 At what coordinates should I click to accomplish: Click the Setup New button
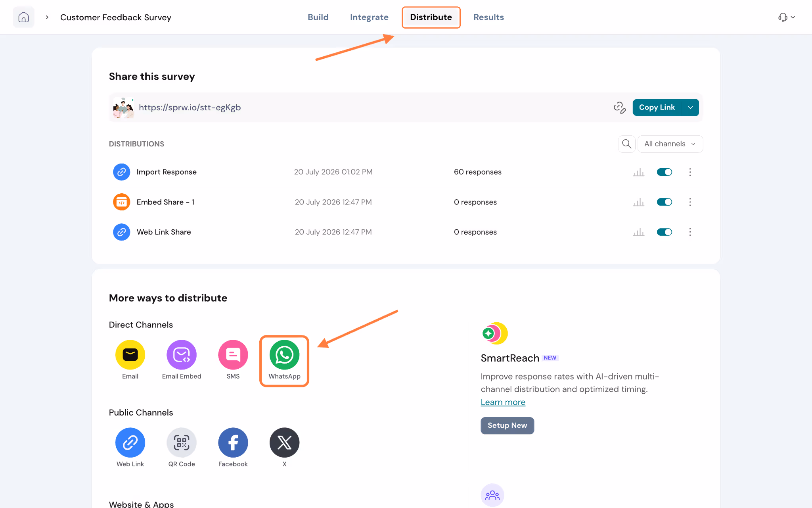coord(507,425)
